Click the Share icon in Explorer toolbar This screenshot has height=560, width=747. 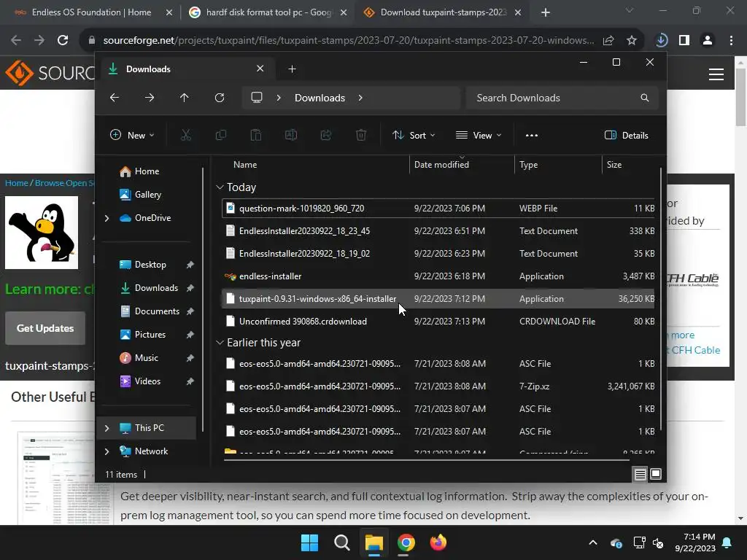pos(326,135)
